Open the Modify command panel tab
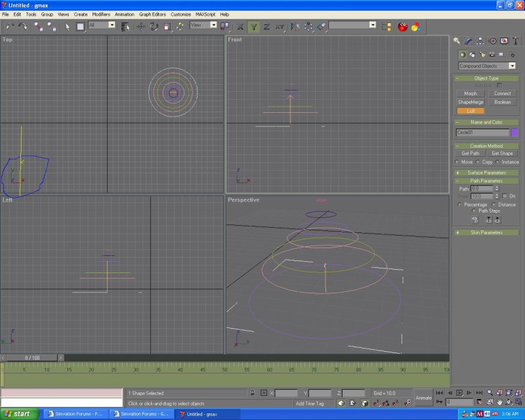525x420 pixels. pyautogui.click(x=469, y=41)
